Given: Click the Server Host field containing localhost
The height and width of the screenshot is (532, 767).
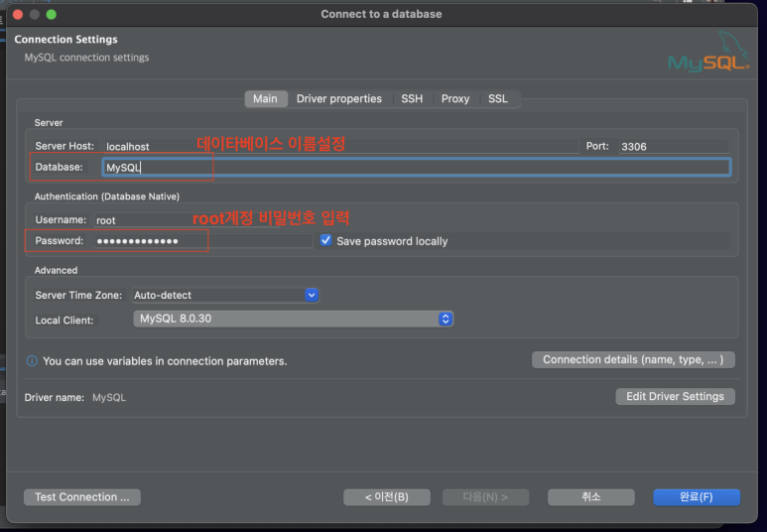Looking at the screenshot, I should (x=341, y=146).
